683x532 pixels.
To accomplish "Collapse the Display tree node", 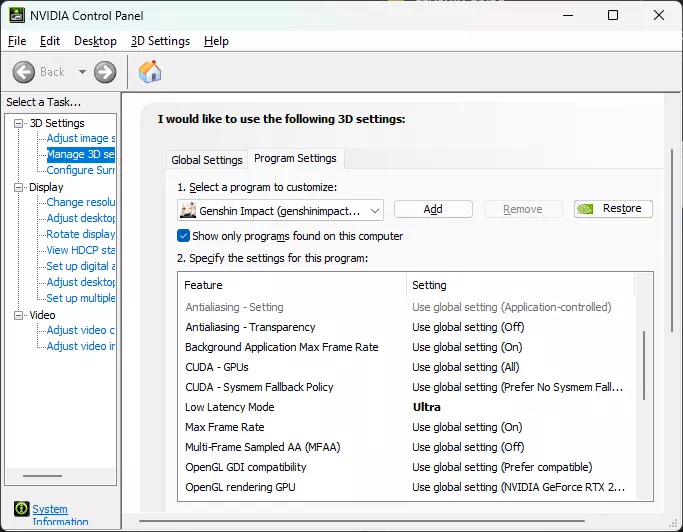I will point(19,187).
